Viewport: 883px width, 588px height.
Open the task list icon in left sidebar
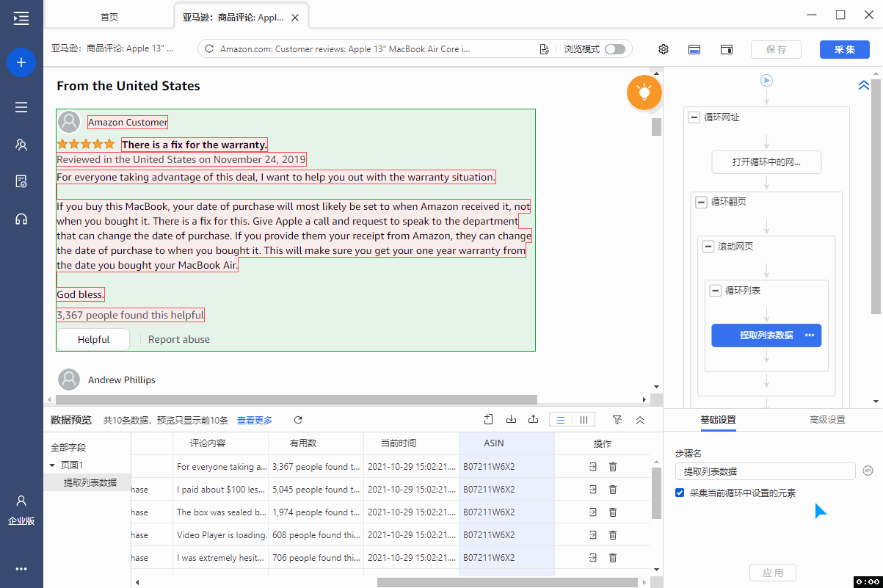[21, 107]
